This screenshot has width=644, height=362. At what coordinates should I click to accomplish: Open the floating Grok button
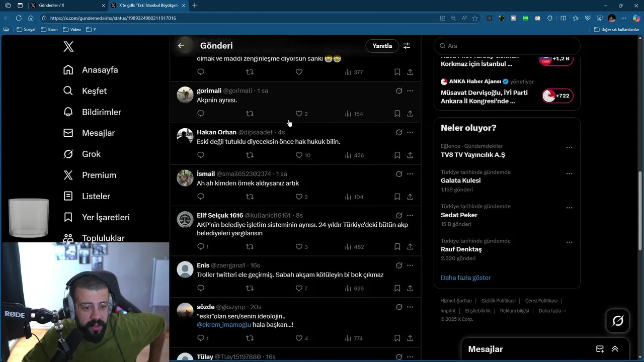[x=618, y=321]
